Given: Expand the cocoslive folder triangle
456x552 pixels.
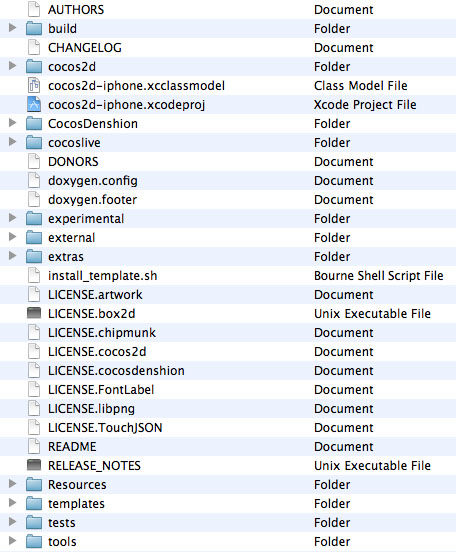Looking at the screenshot, I should [x=12, y=142].
